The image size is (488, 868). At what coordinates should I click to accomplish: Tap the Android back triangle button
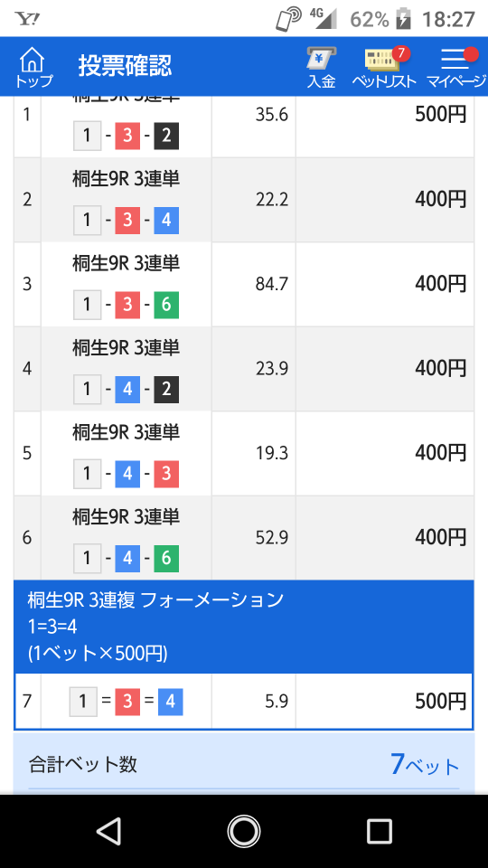[x=108, y=831]
